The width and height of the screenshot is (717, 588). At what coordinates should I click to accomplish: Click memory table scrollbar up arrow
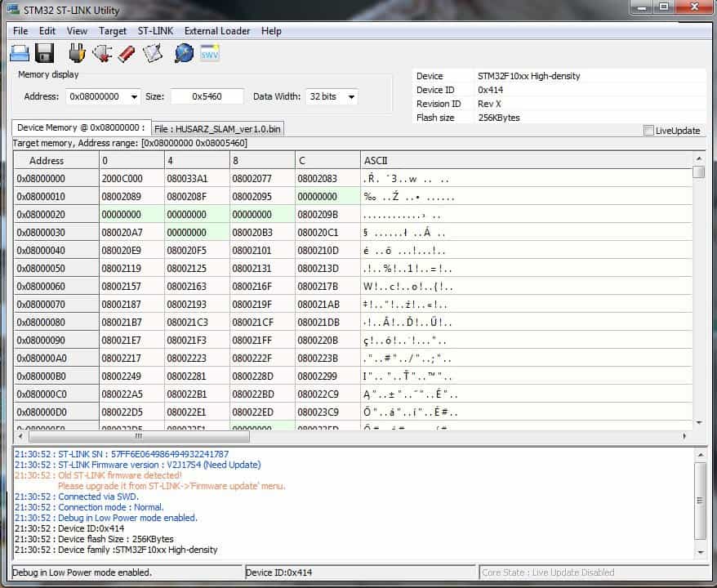click(698, 158)
